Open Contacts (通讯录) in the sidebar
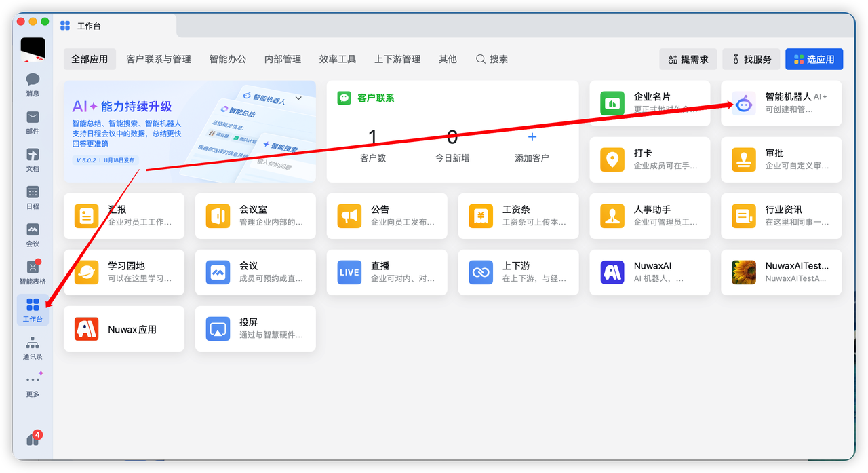 tap(33, 347)
